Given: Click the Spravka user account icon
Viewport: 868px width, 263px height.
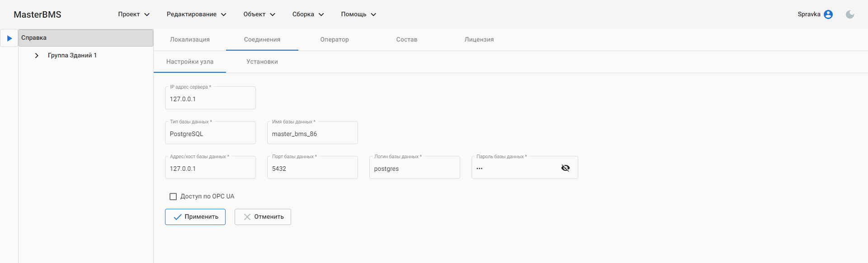Looking at the screenshot, I should [828, 14].
